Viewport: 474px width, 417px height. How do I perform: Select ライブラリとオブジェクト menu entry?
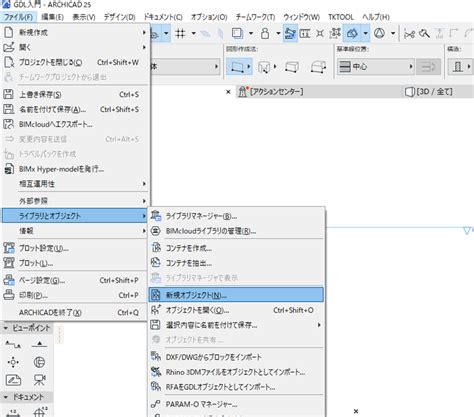[x=75, y=216]
